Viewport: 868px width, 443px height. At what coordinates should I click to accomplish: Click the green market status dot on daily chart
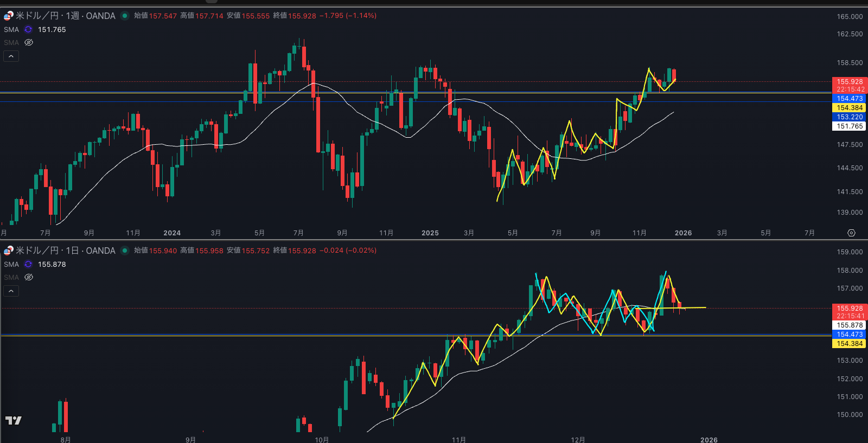(125, 251)
